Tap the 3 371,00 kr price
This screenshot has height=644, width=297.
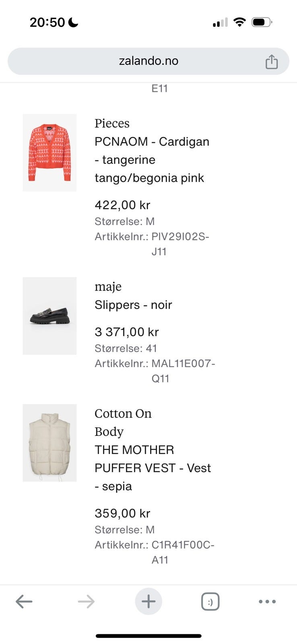coord(126,332)
